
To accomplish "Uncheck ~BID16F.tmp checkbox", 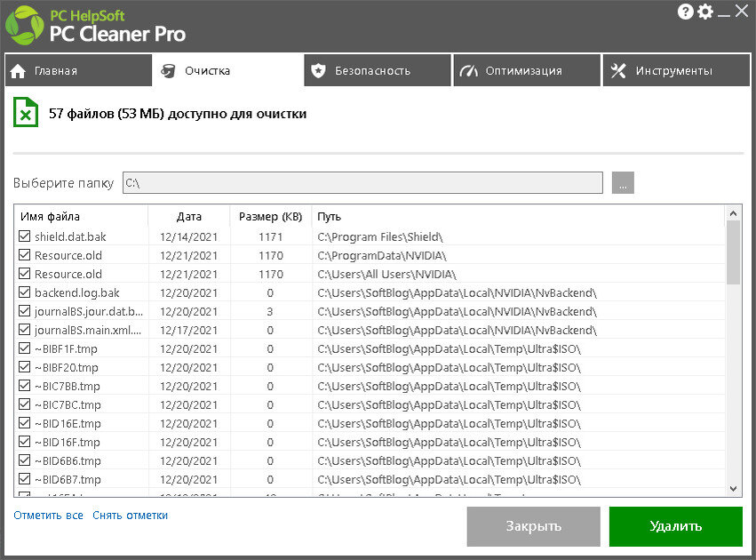I will point(24,442).
